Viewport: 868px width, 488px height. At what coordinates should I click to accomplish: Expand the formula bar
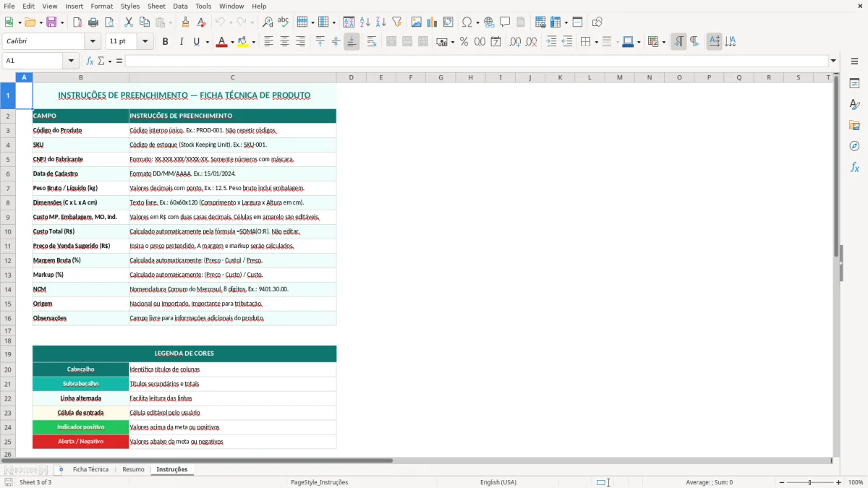(833, 61)
